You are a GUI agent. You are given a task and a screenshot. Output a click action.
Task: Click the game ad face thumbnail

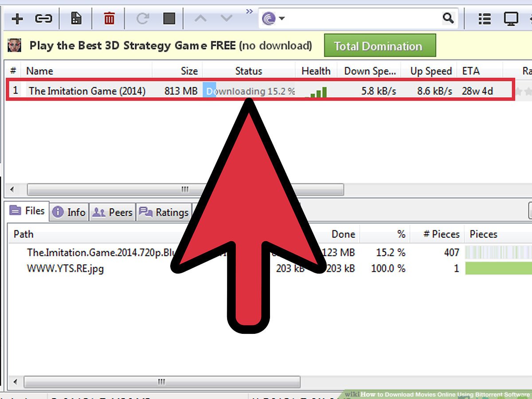click(15, 45)
